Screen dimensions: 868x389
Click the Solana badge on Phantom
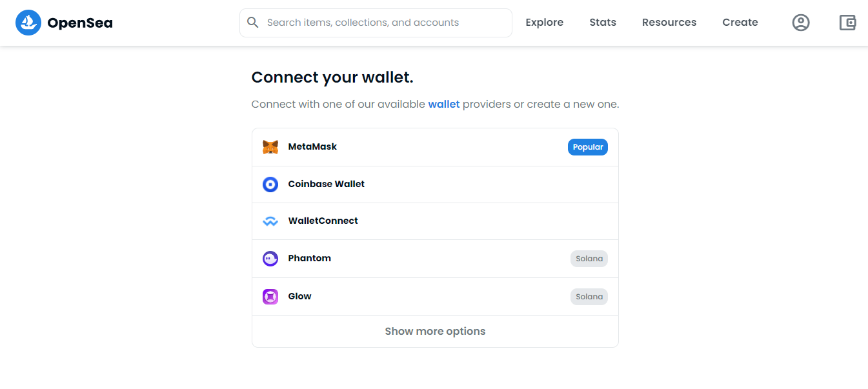(x=589, y=259)
